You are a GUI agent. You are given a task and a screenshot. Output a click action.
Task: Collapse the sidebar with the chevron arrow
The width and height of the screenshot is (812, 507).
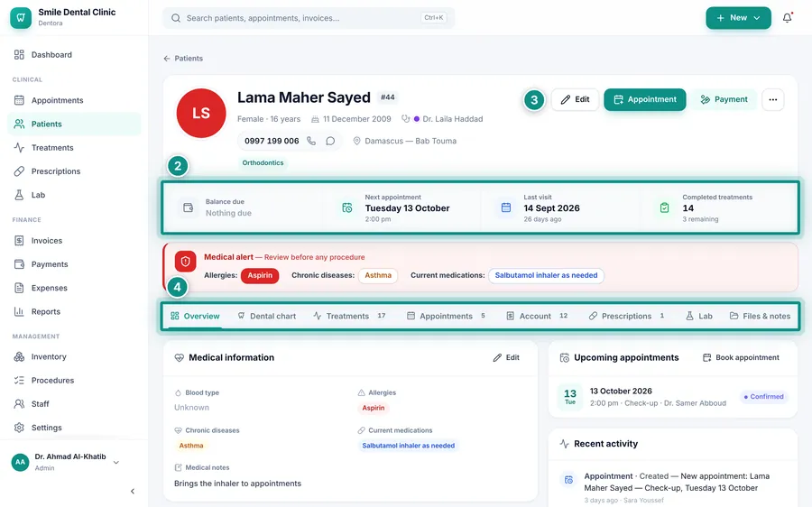pos(133,491)
